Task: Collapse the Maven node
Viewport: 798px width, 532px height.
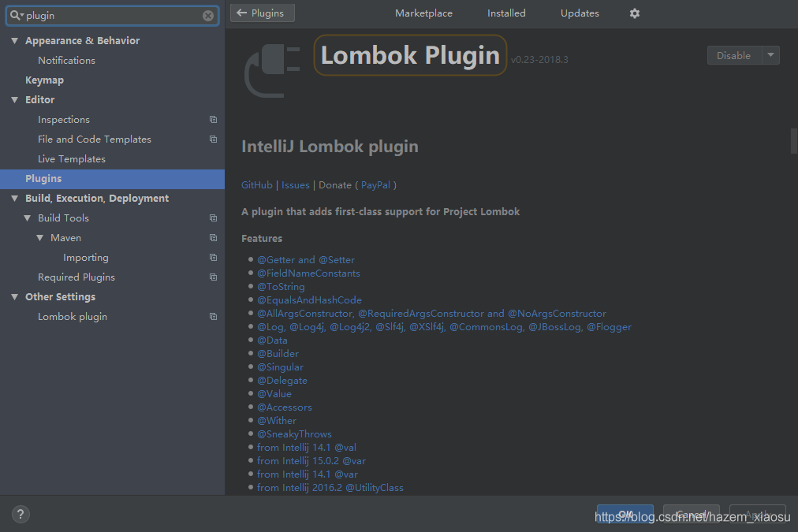Action: tap(39, 238)
